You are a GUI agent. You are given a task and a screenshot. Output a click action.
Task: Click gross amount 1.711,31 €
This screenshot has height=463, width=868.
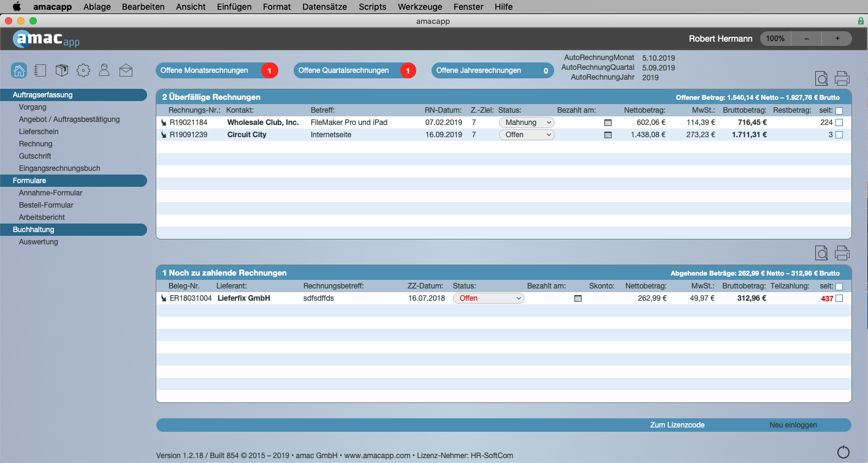coord(749,135)
